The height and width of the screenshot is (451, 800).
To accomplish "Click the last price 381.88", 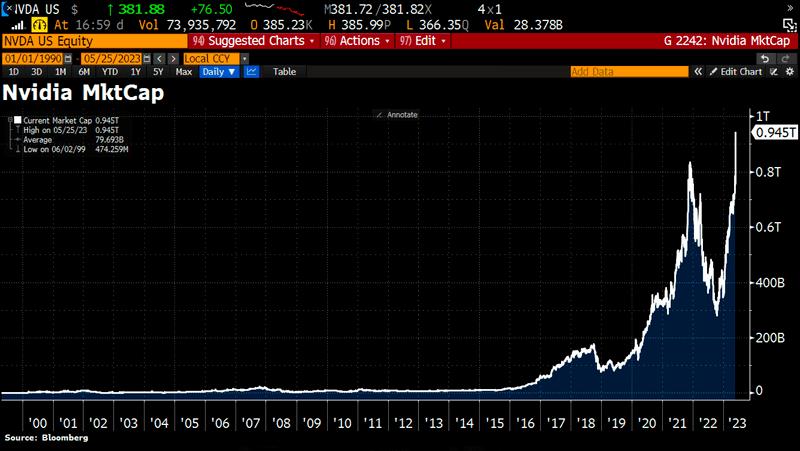I will pyautogui.click(x=142, y=9).
